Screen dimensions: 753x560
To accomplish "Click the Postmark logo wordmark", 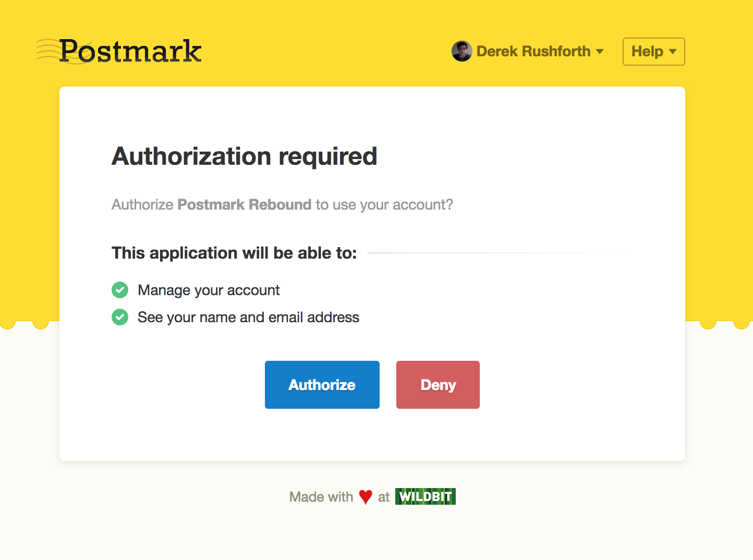I will point(130,51).
